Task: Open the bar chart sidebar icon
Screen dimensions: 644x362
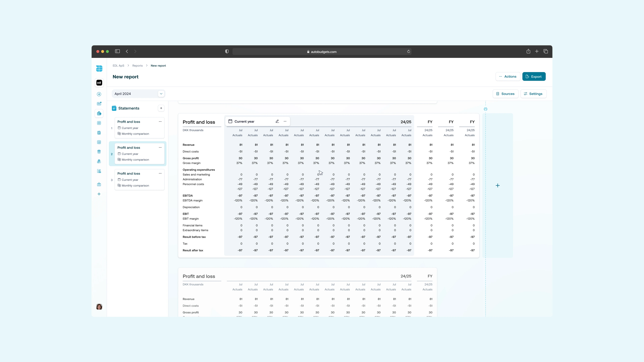Action: click(99, 142)
